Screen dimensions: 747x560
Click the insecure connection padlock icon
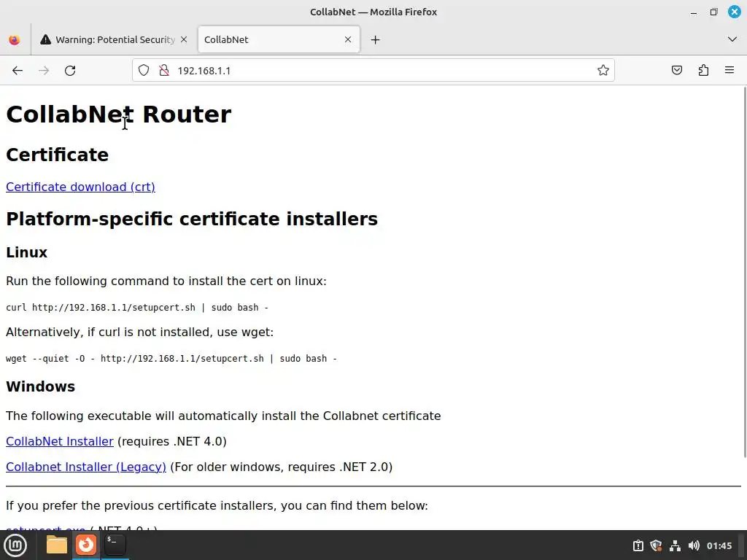(x=164, y=71)
